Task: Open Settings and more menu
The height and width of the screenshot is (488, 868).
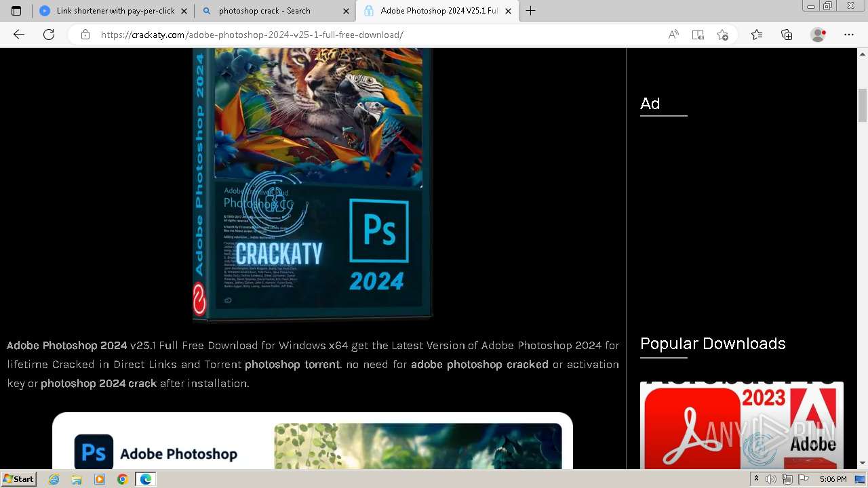Action: point(849,35)
